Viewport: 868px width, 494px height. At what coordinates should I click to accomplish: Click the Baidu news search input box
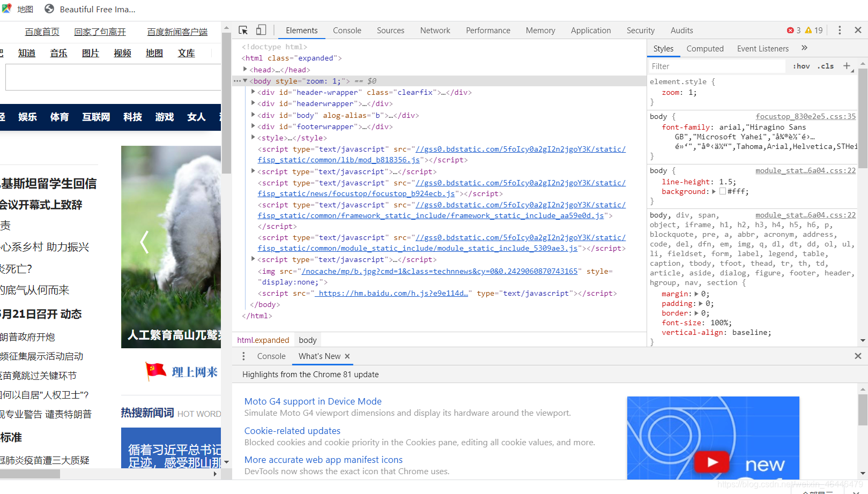tap(113, 78)
